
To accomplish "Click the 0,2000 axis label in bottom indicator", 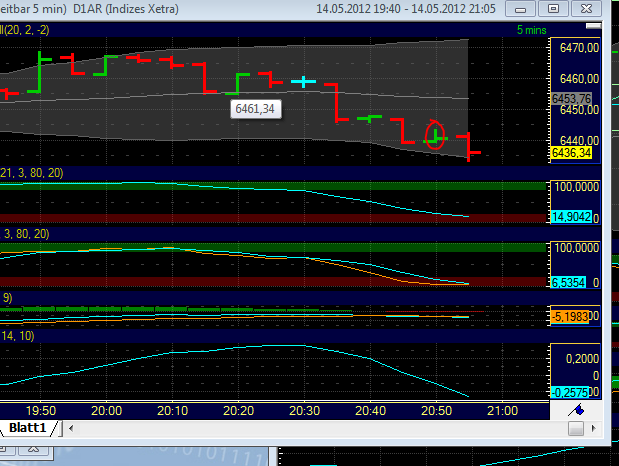I will [x=582, y=359].
